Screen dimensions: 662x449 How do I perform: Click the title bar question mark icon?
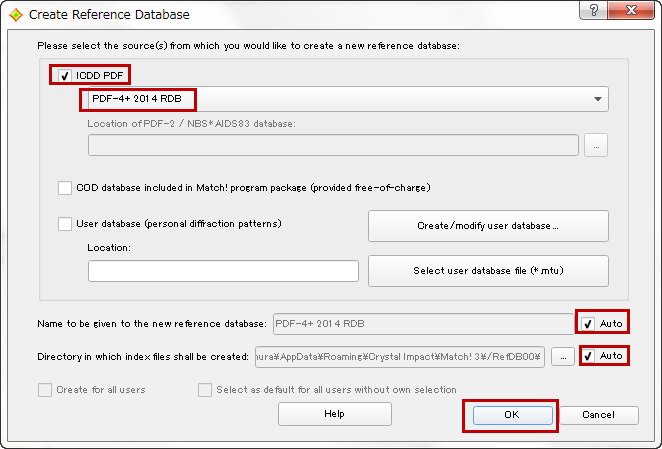594,10
